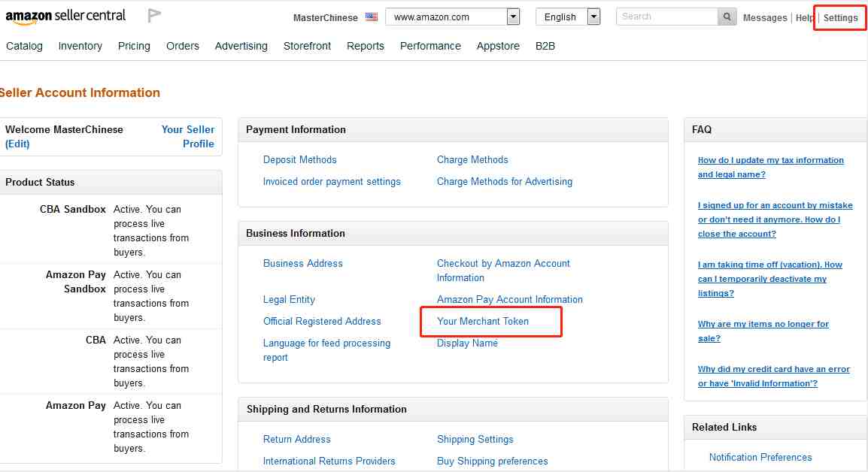Click the Seller Account Information heading
868x472 pixels.
[80, 92]
